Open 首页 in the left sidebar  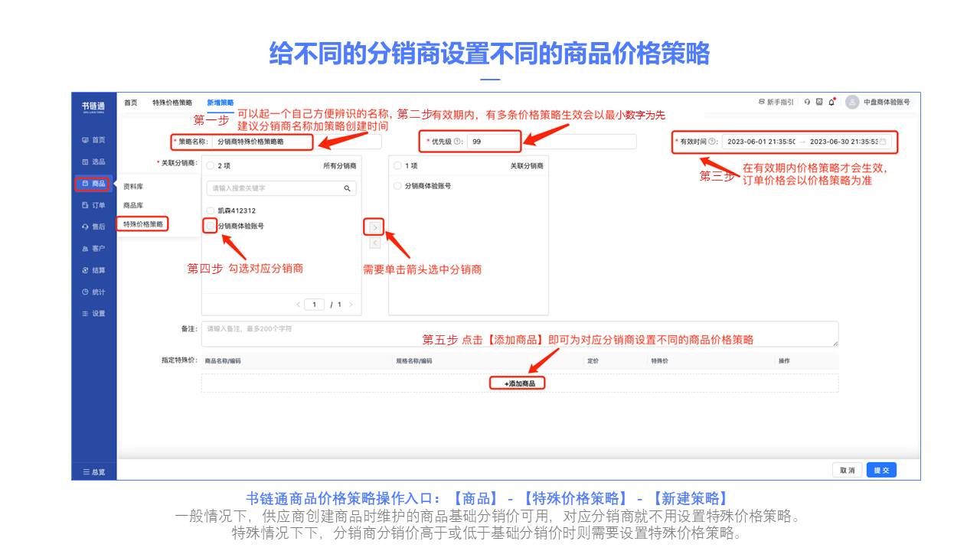(x=93, y=140)
